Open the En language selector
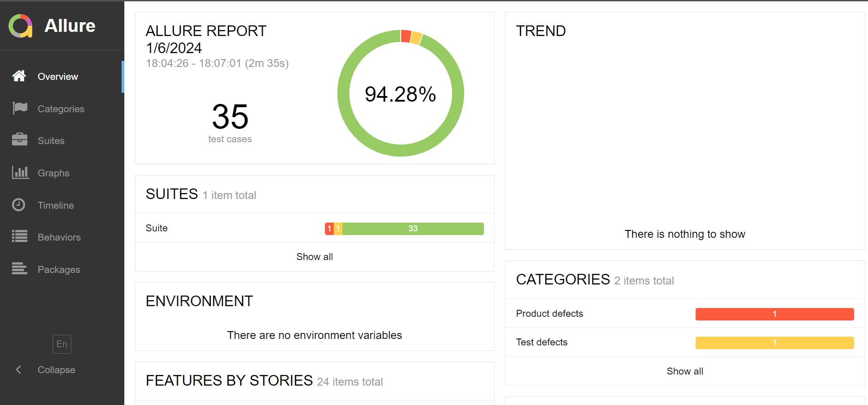The width and height of the screenshot is (868, 405). coord(62,344)
